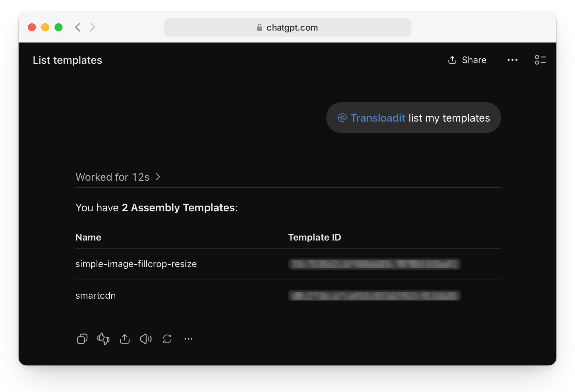575x392 pixels.
Task: Share the response via the upload icon below the table
Action: [x=125, y=339]
